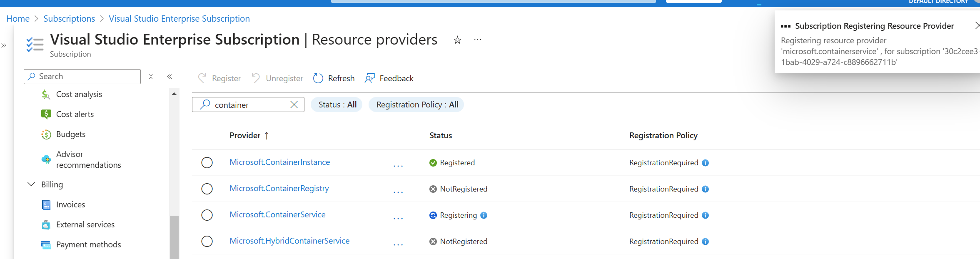Viewport: 980px width, 259px height.
Task: Click the NotRegistered icon for Microsoft.HybridContainerService
Action: pyautogui.click(x=433, y=242)
